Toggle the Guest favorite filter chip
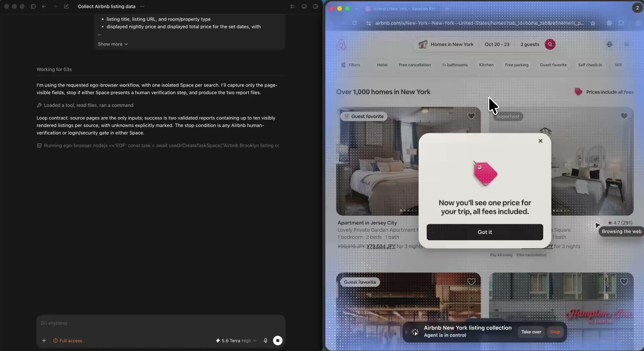This screenshot has height=351, width=644. [x=553, y=65]
